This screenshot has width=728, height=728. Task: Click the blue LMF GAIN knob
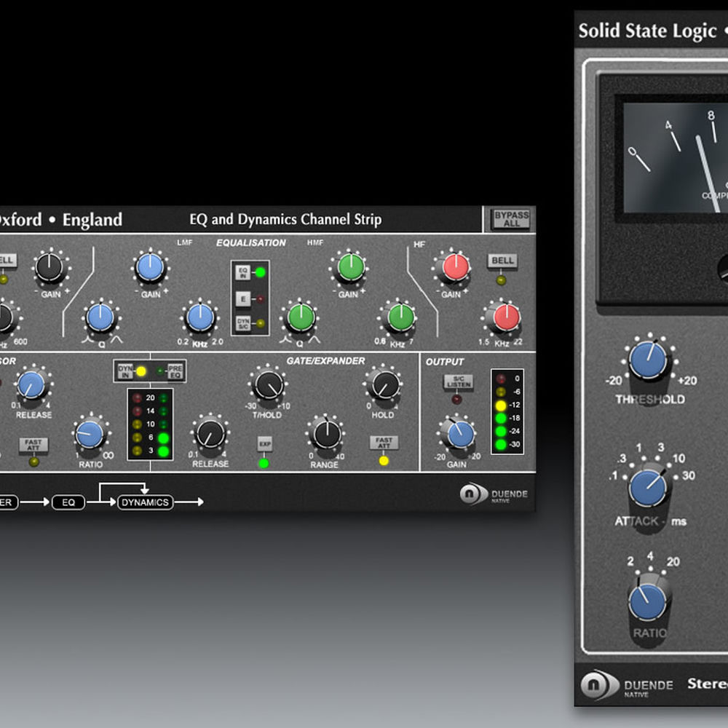149,267
